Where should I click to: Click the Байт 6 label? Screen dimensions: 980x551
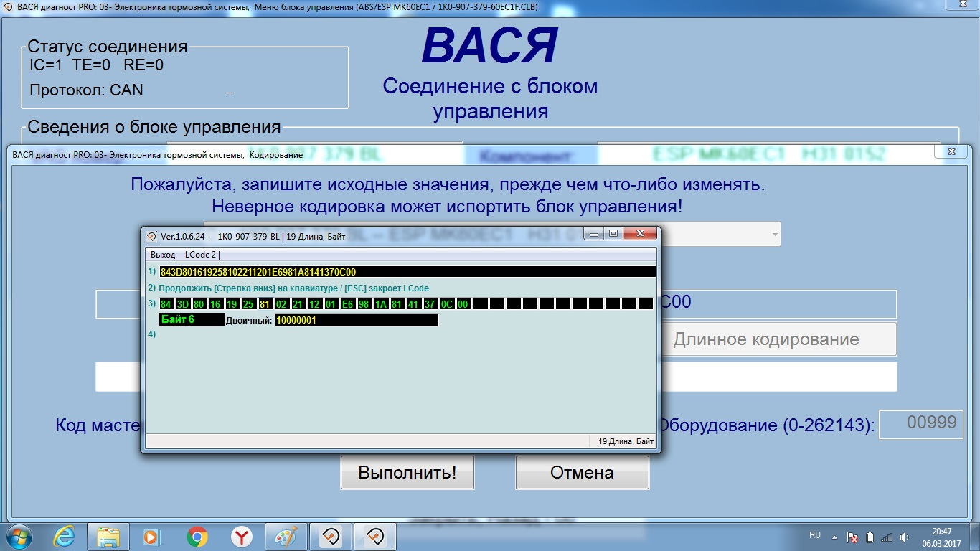[x=192, y=320]
